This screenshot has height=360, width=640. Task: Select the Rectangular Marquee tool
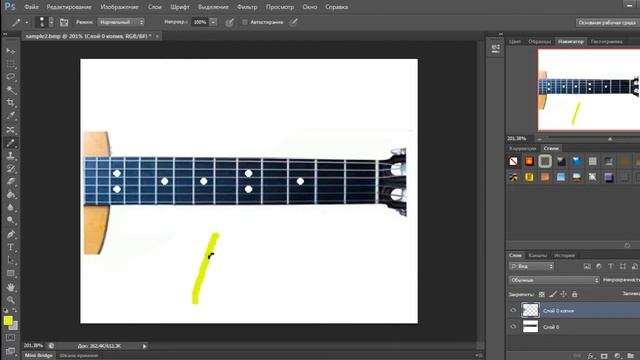coord(11,64)
